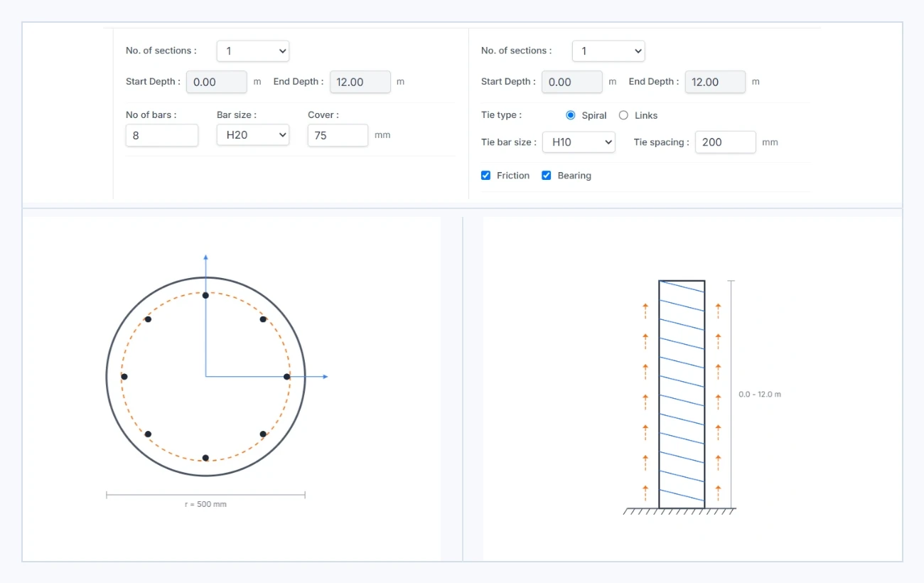The image size is (924, 583).
Task: Click the 'No of bars :' label
Action: click(151, 114)
